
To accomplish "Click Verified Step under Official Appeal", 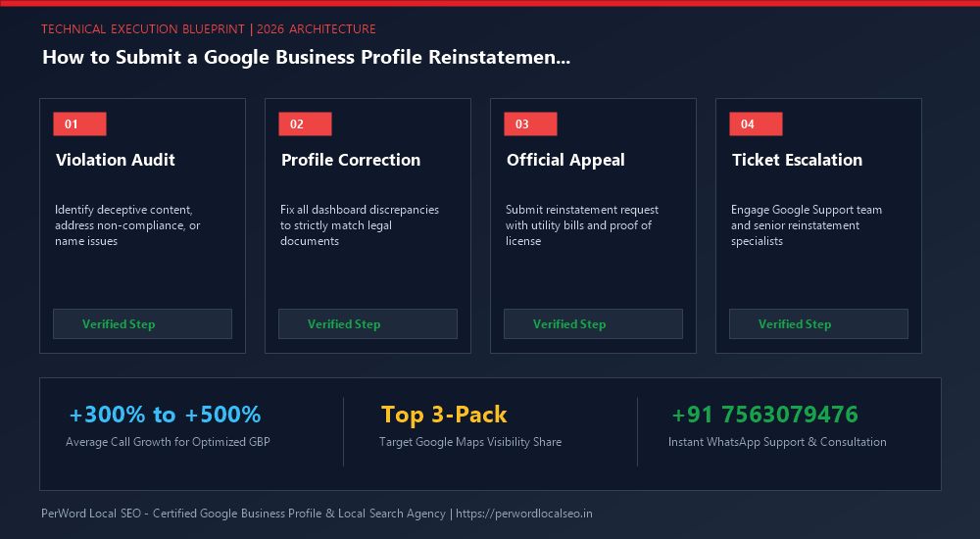I will [x=593, y=324].
